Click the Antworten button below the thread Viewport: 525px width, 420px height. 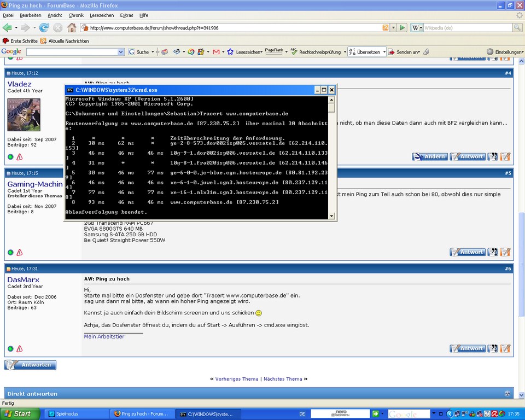[x=30, y=365]
